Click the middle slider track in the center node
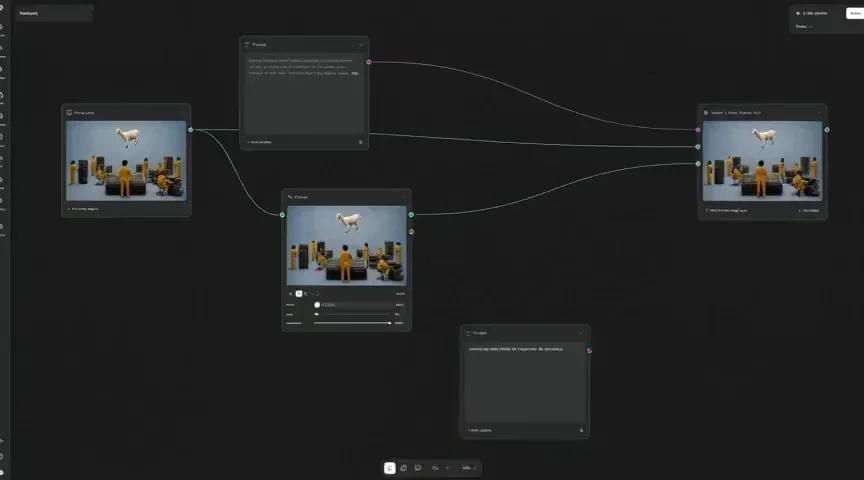 (353, 314)
